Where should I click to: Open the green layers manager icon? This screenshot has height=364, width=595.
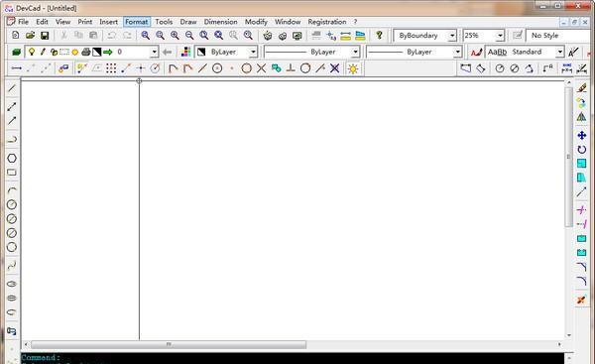pyautogui.click(x=16, y=52)
